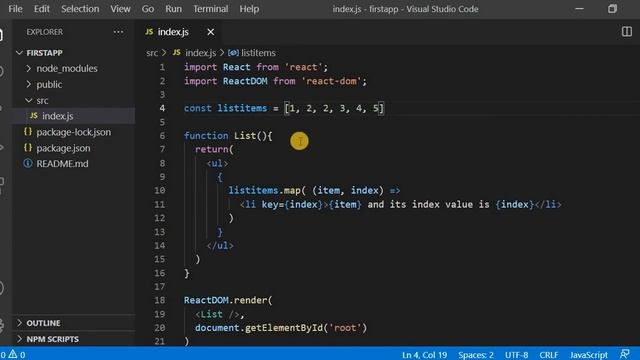Click 'ReactDOM.render(' on line 18
The image size is (640, 360).
point(228,300)
